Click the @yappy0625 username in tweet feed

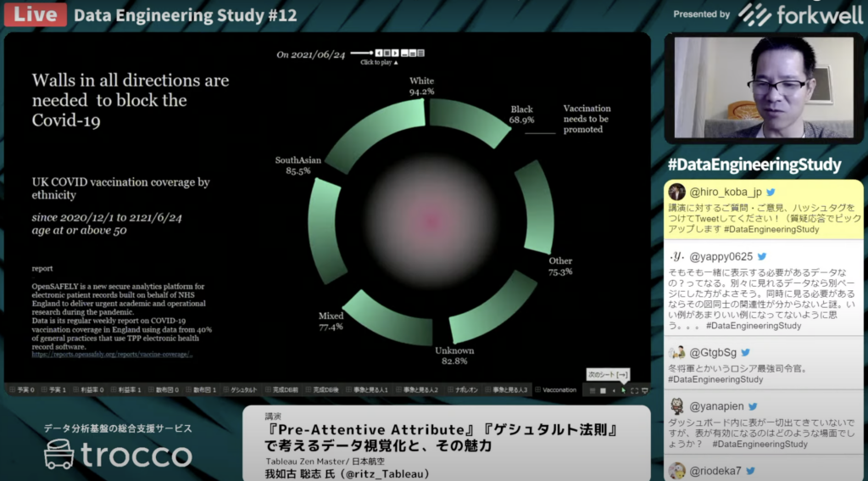[721, 256]
